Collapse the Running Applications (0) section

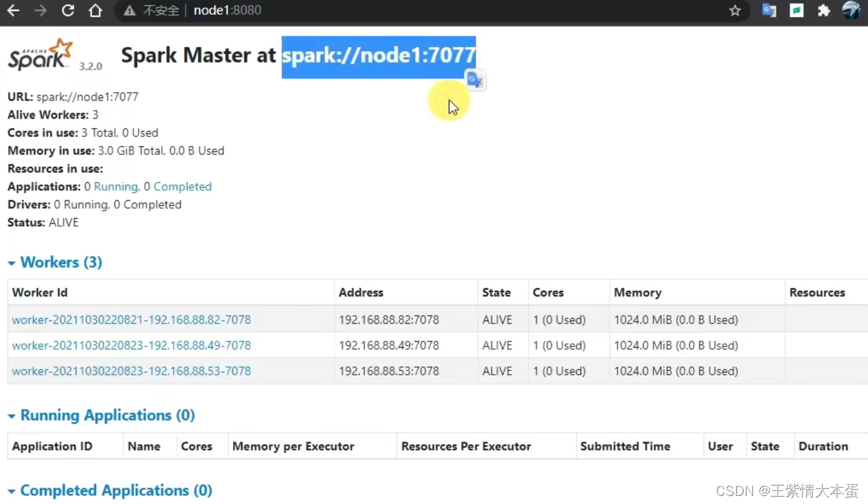tap(101, 415)
